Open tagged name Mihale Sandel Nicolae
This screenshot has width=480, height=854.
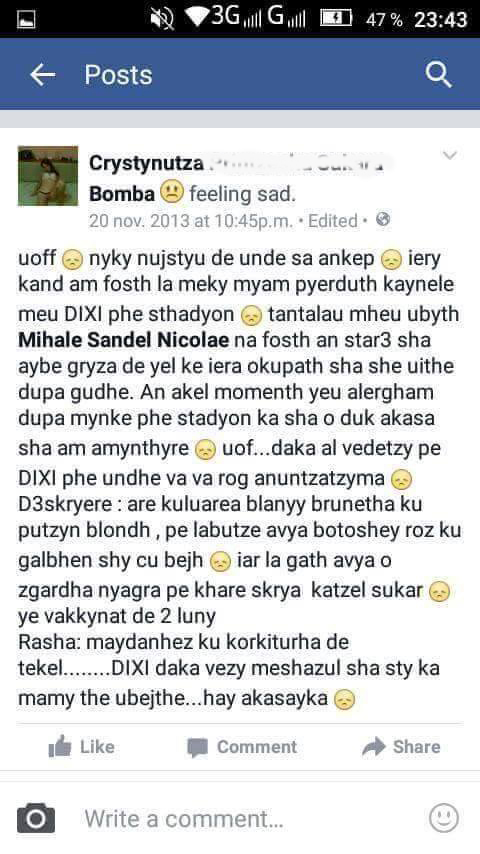tap(124, 340)
